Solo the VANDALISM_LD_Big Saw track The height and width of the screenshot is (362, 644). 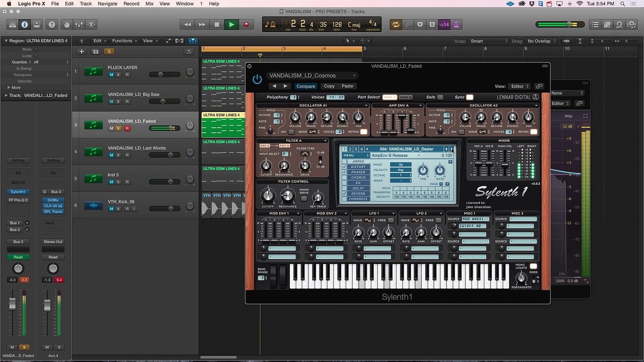[x=119, y=102]
